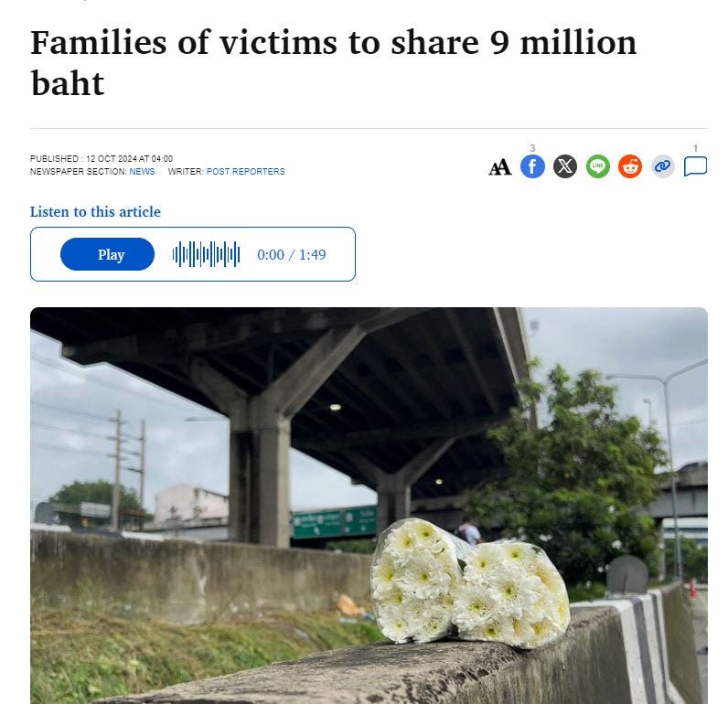Share the article via LINE

[597, 166]
